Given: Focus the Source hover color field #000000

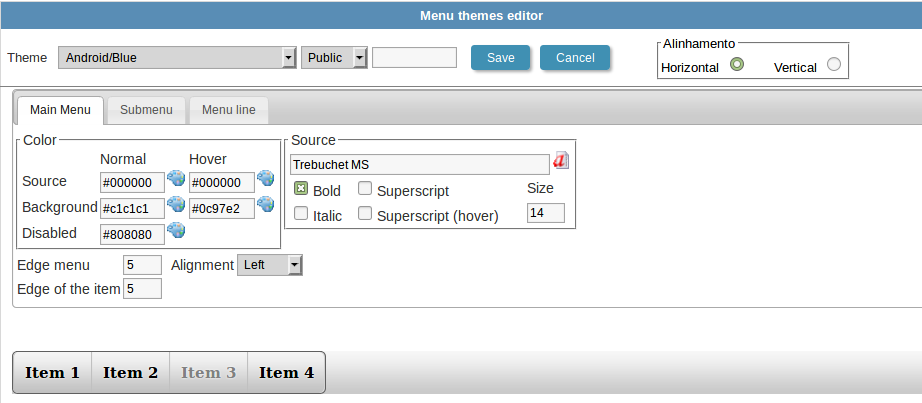Looking at the screenshot, I should click(222, 182).
